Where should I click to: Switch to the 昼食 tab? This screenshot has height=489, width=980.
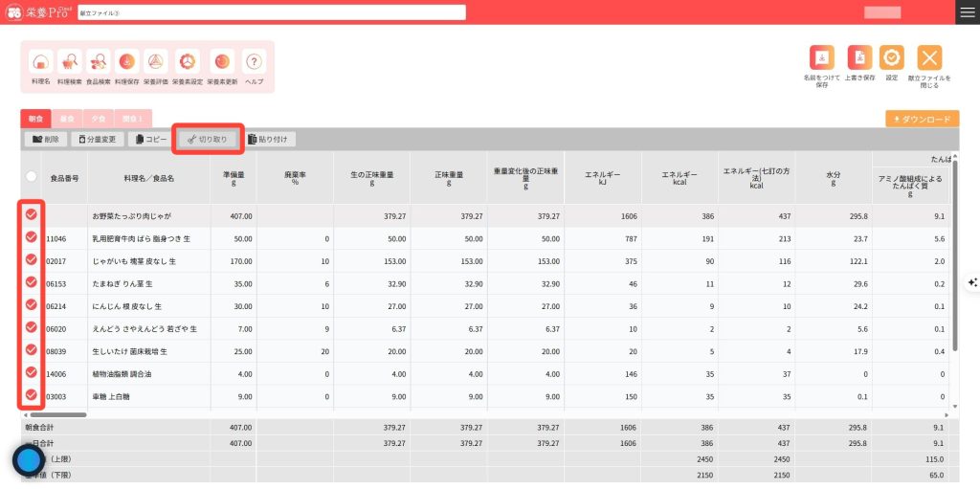[67, 119]
